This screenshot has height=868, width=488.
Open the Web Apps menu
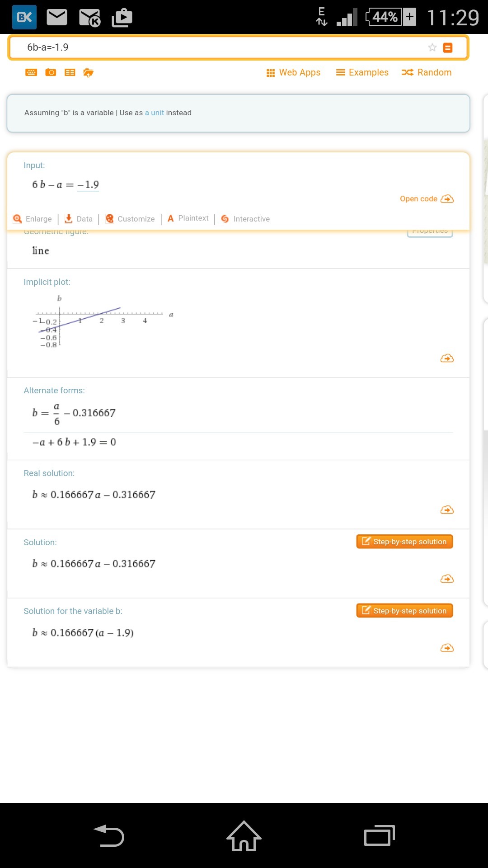pos(293,72)
